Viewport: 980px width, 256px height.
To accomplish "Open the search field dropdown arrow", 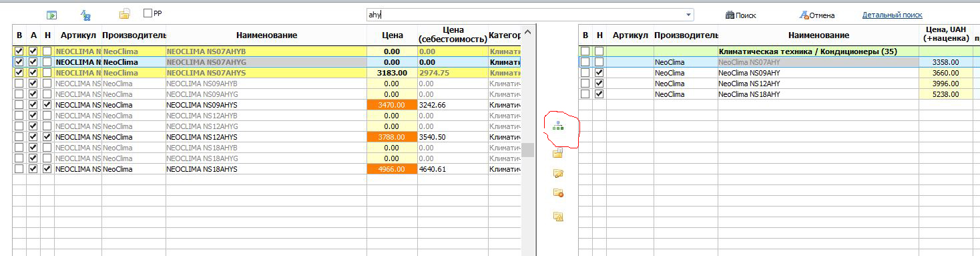I will [x=688, y=15].
